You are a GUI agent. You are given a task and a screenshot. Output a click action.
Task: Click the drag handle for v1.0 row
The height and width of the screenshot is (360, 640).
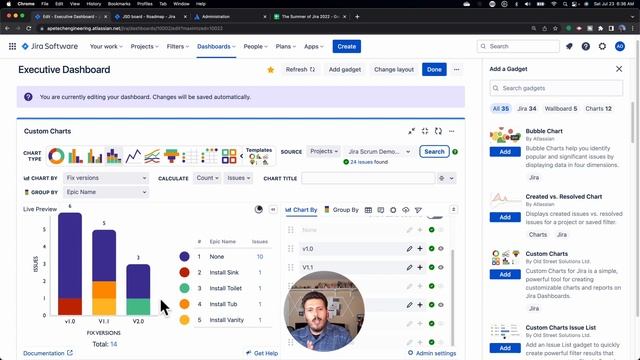coord(291,249)
